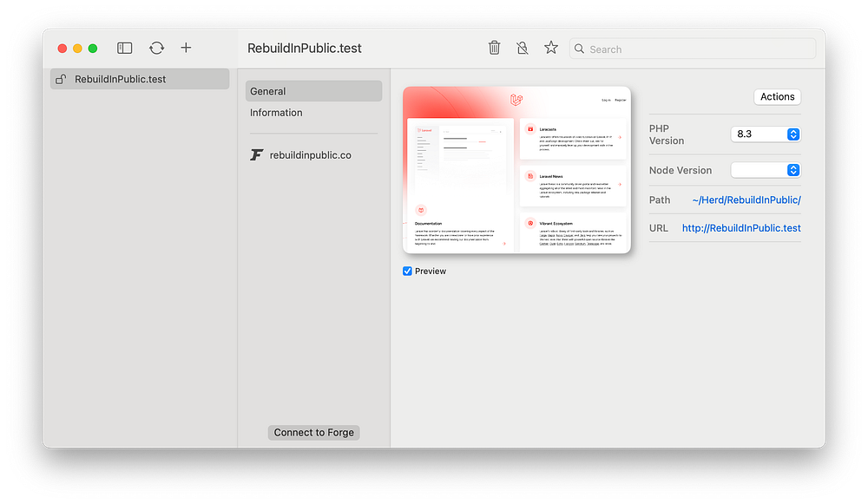Image resolution: width=868 pixels, height=504 pixels.
Task: Select the General tab
Action: coord(314,91)
